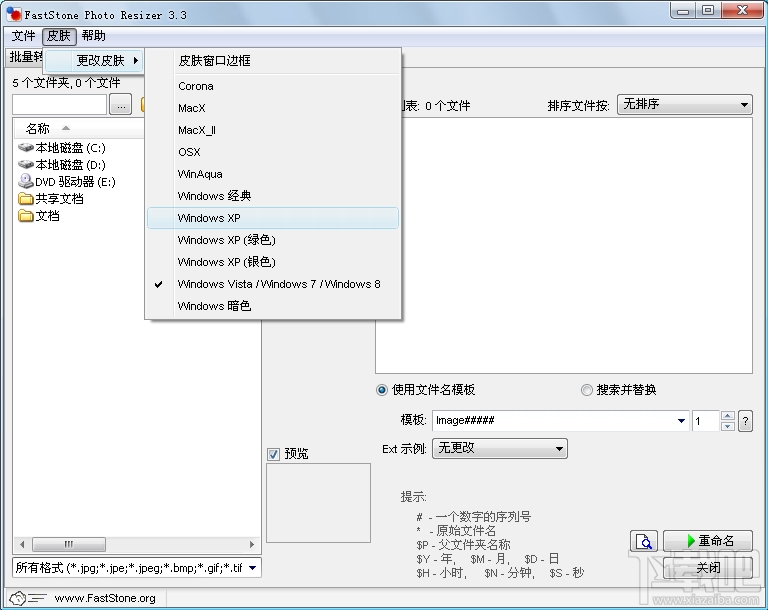This screenshot has height=610, width=768.
Task: Click the template help '?' button
Action: (x=745, y=421)
